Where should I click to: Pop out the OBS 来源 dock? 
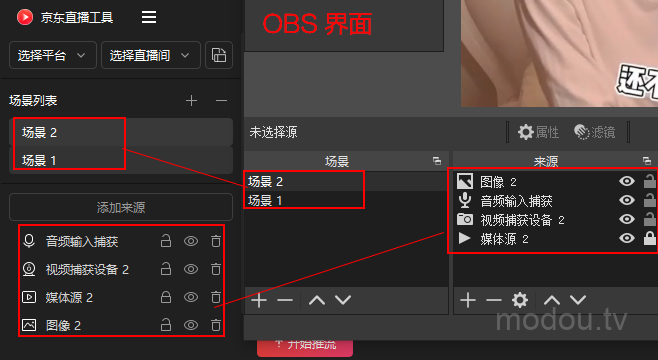coord(647,161)
